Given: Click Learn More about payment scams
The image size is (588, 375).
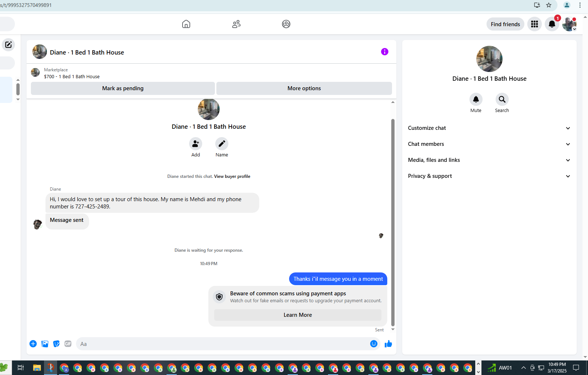Looking at the screenshot, I should click(298, 315).
